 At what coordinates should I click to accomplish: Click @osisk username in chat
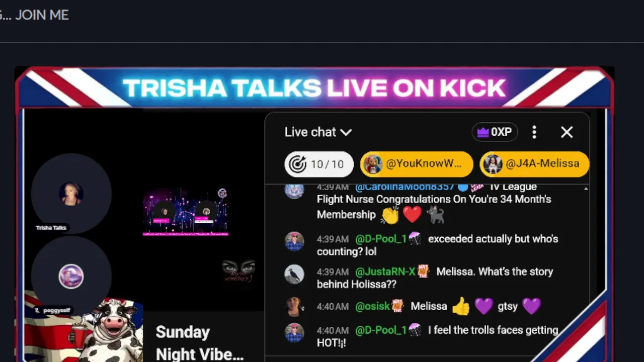coord(372,306)
